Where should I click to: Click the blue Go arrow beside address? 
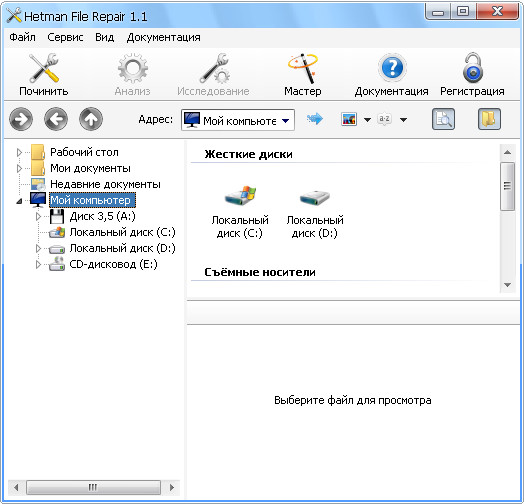314,119
